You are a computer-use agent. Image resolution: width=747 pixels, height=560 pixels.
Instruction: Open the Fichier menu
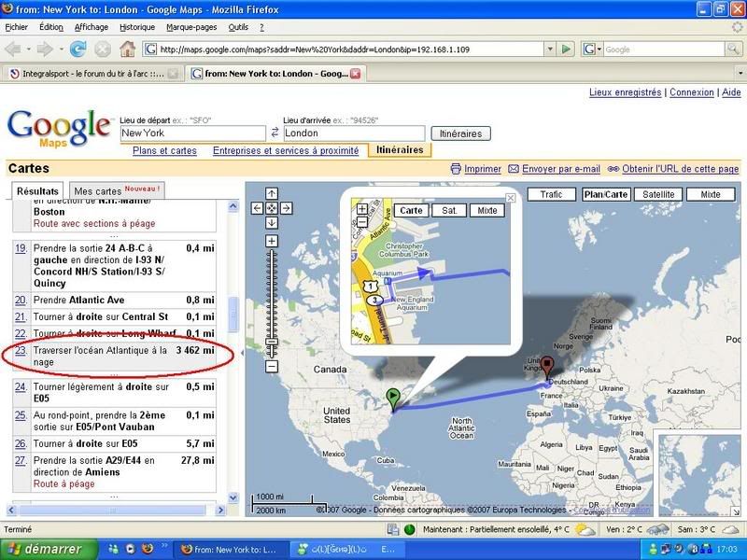tap(16, 27)
